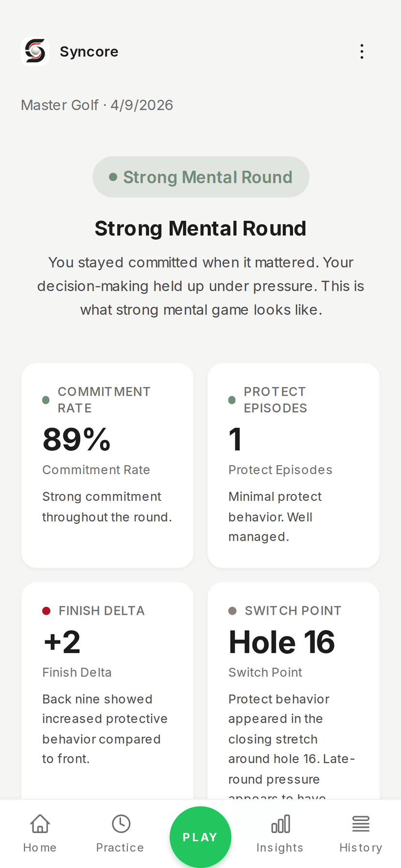Open the Syncore logo icon

click(x=35, y=51)
